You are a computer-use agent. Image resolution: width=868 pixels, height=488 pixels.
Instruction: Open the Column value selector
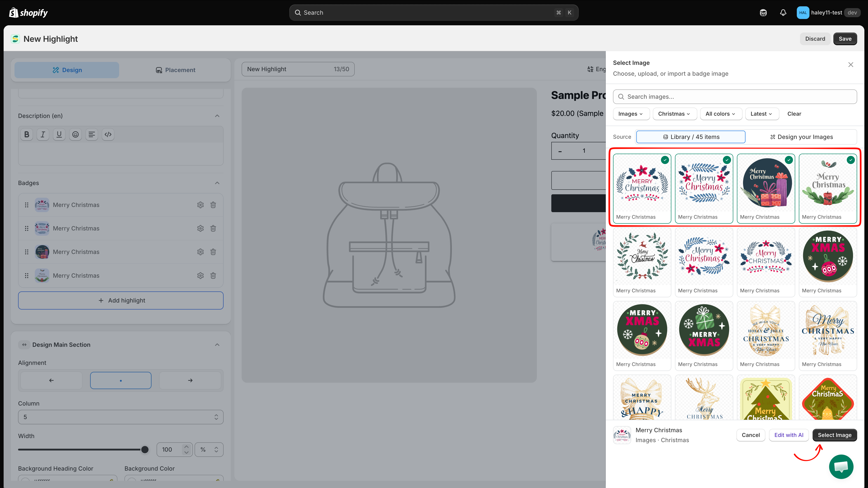[121, 417]
